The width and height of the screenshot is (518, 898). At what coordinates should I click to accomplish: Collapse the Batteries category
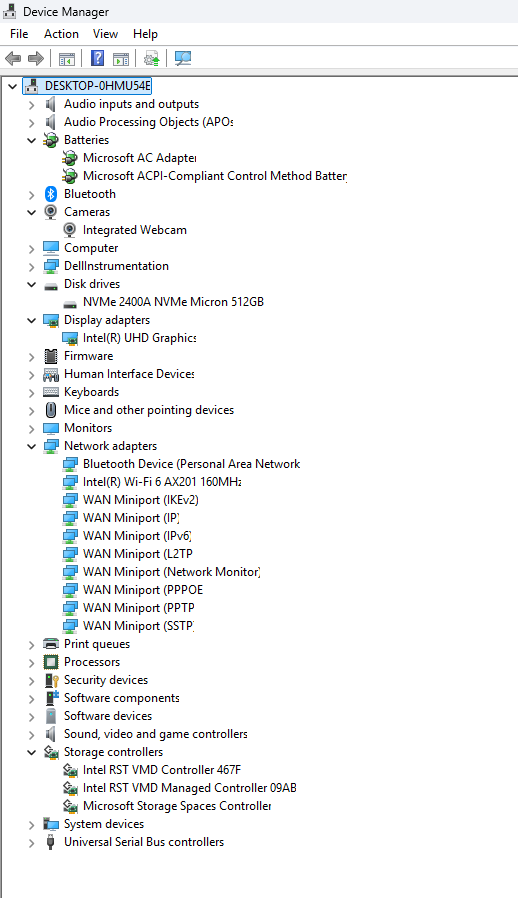[x=32, y=140]
